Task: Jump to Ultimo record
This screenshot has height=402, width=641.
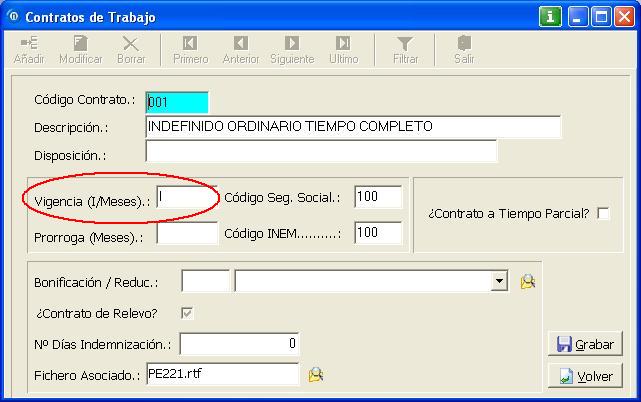Action: pos(343,50)
